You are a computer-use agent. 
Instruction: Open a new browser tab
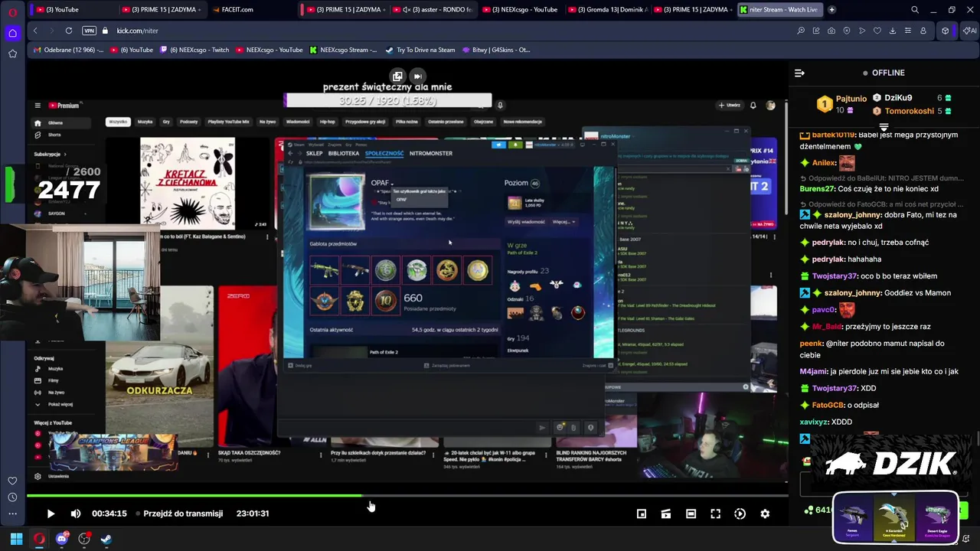831,10
